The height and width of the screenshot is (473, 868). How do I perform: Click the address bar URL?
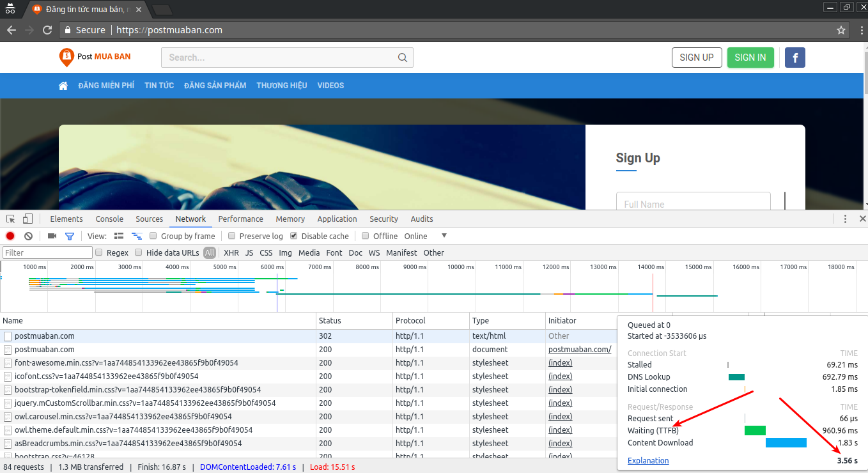point(169,30)
